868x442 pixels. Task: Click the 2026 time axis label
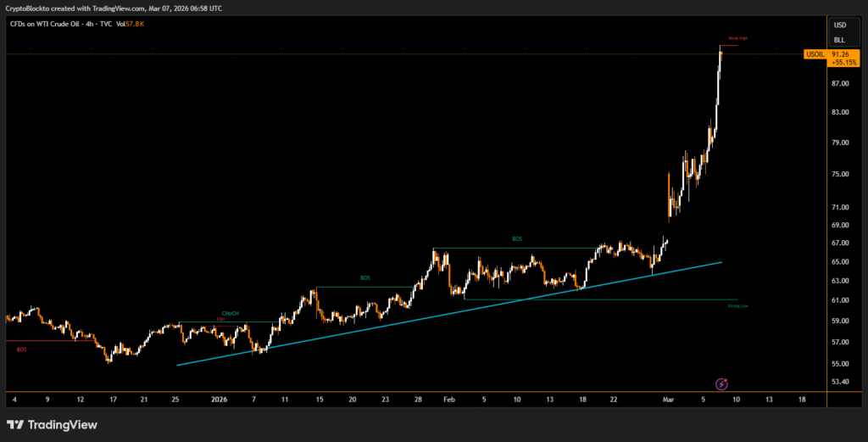(219, 399)
